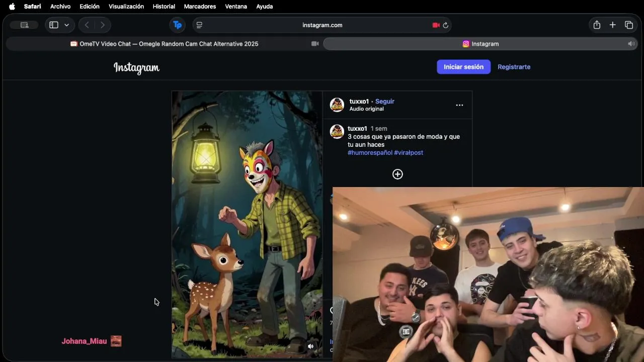Click the 1 sem timestamp
Viewport: 644px width, 362px height.
(379, 128)
